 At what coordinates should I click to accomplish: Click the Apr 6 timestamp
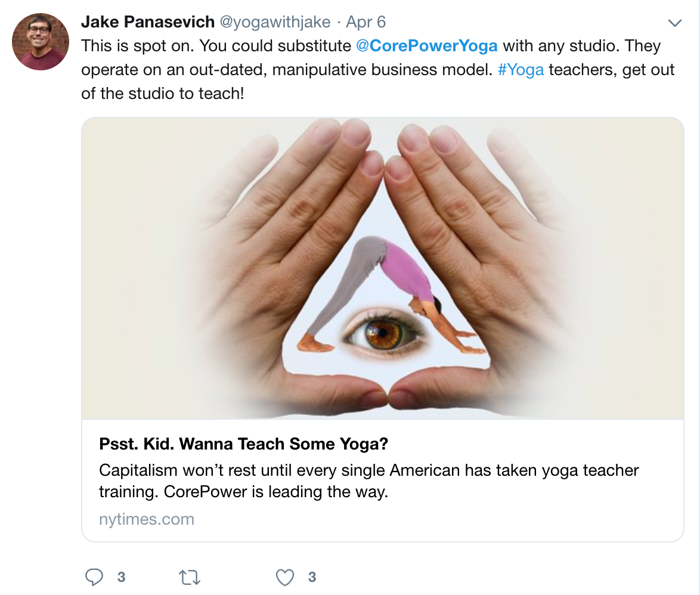[x=366, y=22]
